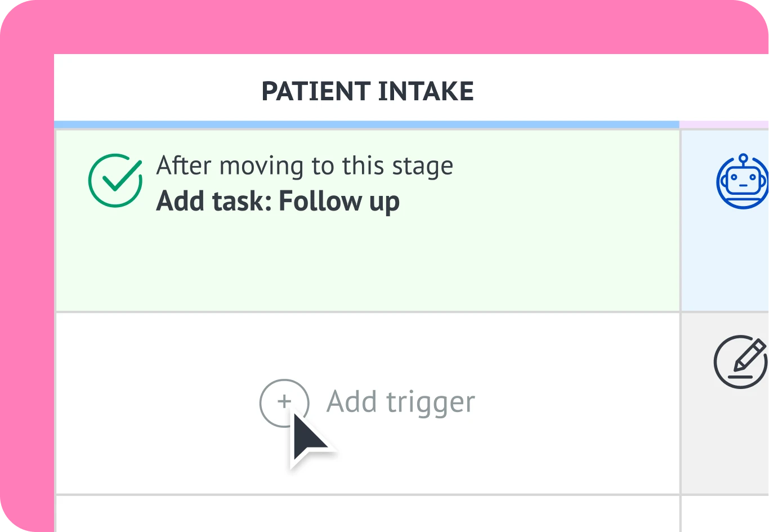Select the PATIENT INTAKE stage header

pyautogui.click(x=367, y=91)
